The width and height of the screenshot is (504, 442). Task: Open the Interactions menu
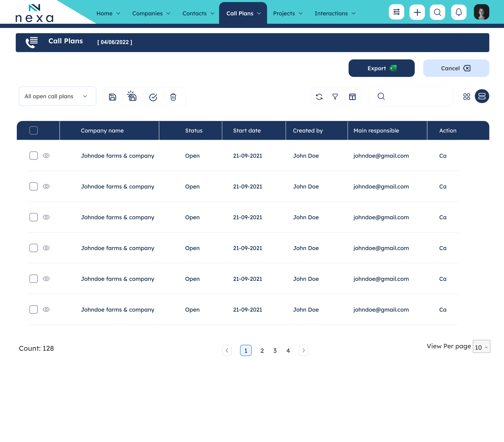coord(335,13)
